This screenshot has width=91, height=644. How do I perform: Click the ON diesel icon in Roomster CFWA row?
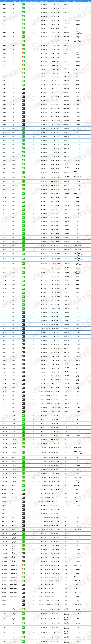pyautogui.click(x=23, y=585)
